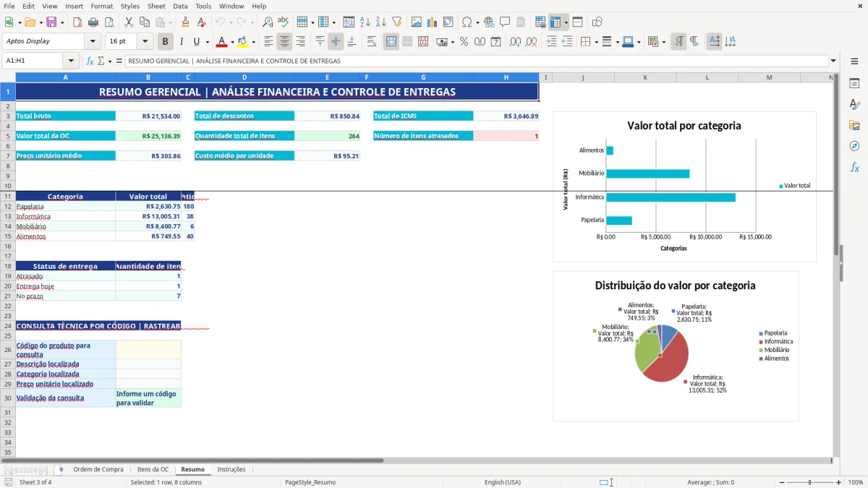Viewport: 868px width, 488px height.
Task: Open the sidebar Properties panel icon
Action: coord(854,83)
